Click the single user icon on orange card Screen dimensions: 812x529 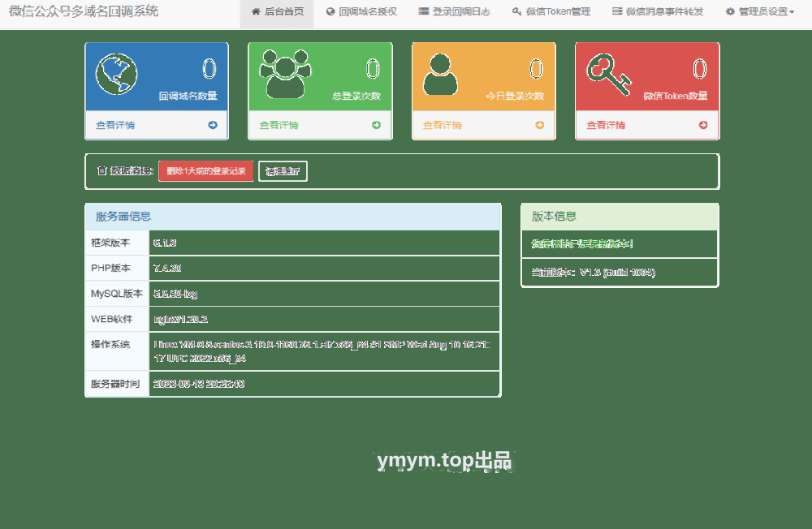440,74
